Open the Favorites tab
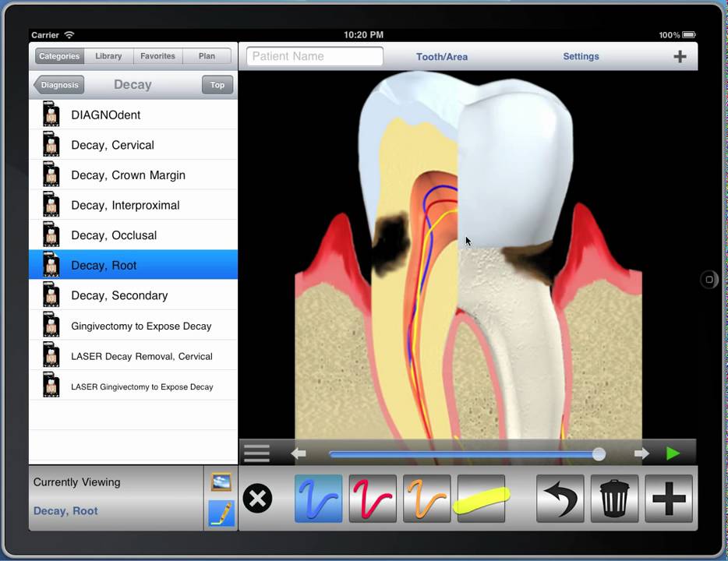 click(x=158, y=56)
